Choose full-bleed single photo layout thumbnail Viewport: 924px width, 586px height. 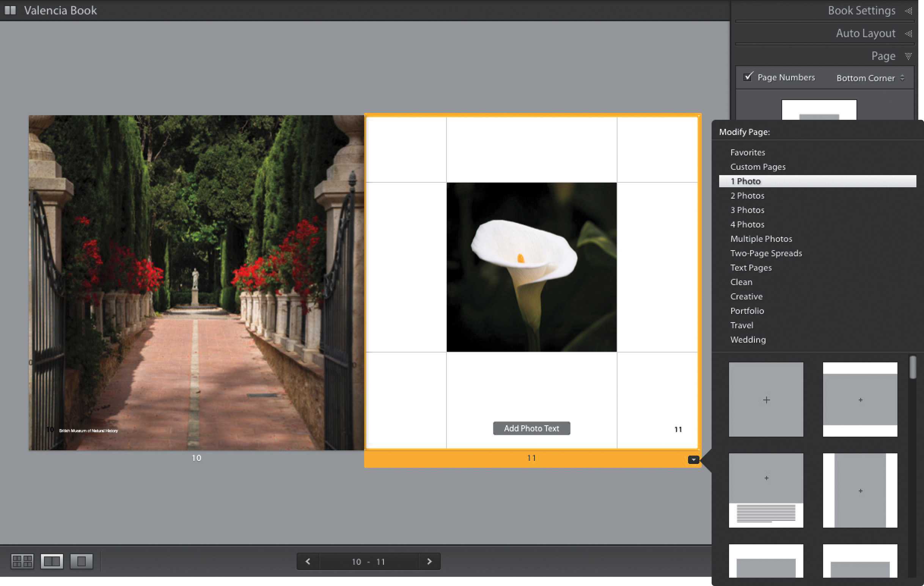pyautogui.click(x=766, y=400)
